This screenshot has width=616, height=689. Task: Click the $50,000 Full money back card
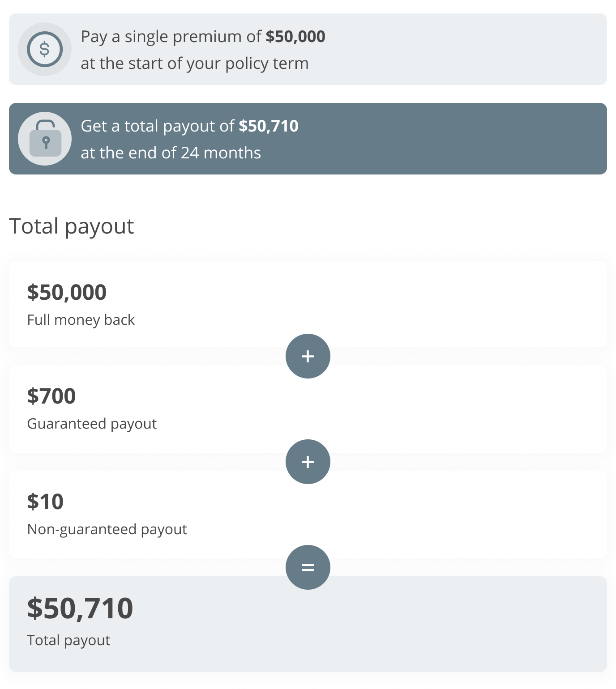[308, 304]
